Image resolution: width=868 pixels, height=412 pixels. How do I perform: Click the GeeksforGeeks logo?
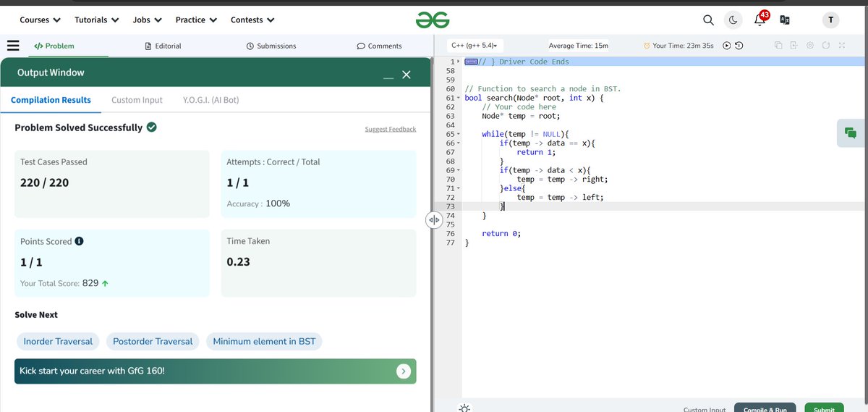click(433, 20)
